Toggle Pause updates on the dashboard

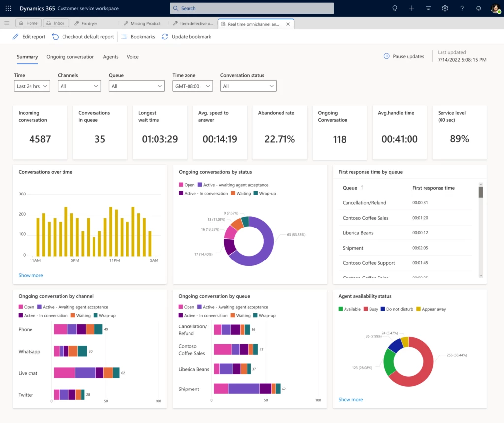404,56
